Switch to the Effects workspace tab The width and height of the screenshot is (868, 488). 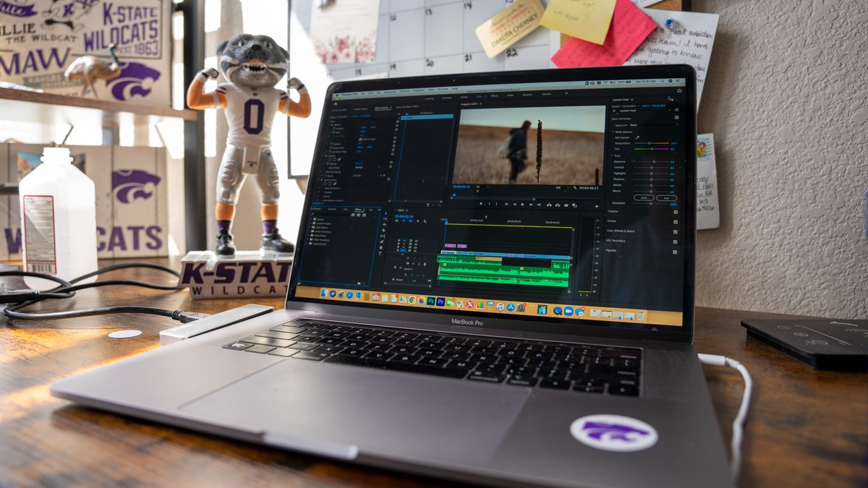(494, 96)
